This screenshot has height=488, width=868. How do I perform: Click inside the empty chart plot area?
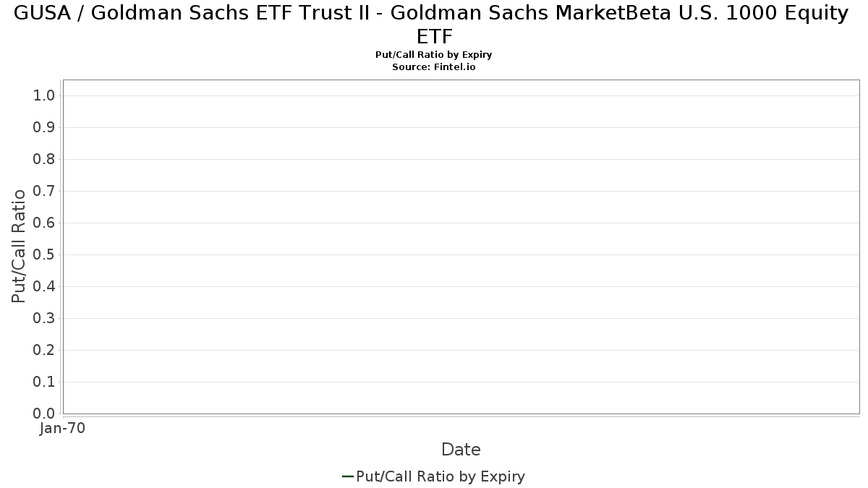coord(461,247)
